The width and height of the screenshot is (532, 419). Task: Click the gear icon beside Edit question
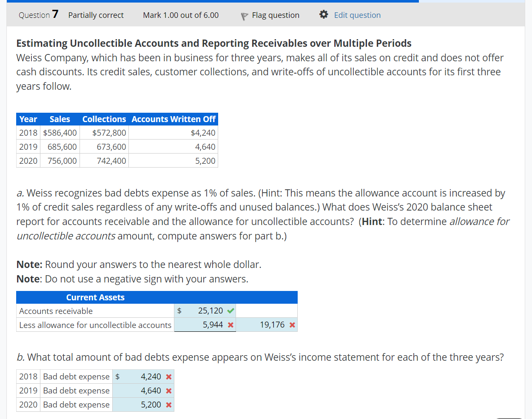pos(323,14)
